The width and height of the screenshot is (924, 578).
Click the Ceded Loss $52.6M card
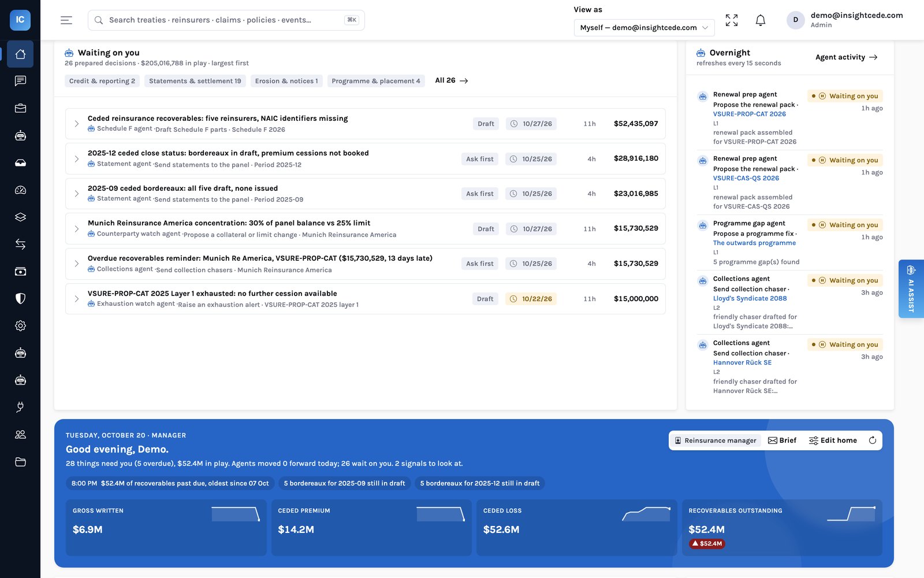pyautogui.click(x=576, y=528)
